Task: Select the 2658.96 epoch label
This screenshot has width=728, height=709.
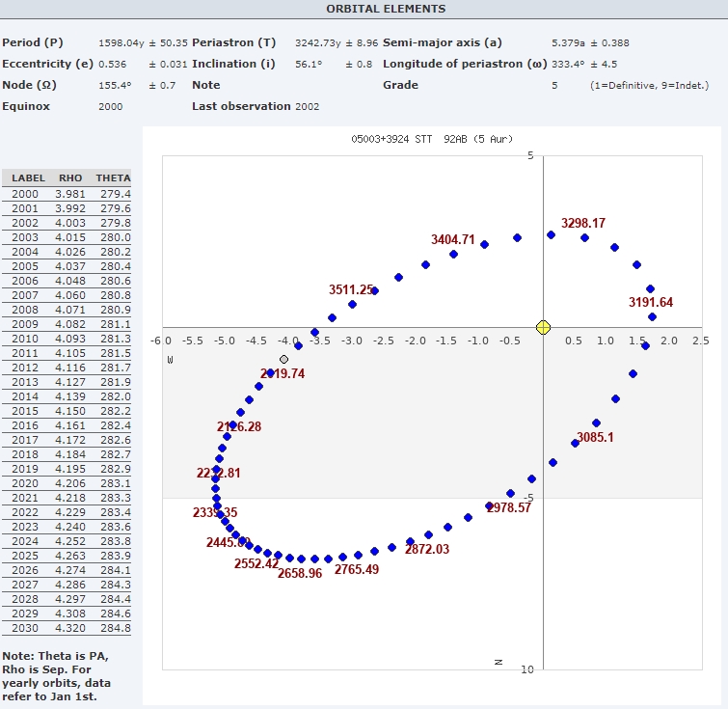Action: (x=300, y=573)
